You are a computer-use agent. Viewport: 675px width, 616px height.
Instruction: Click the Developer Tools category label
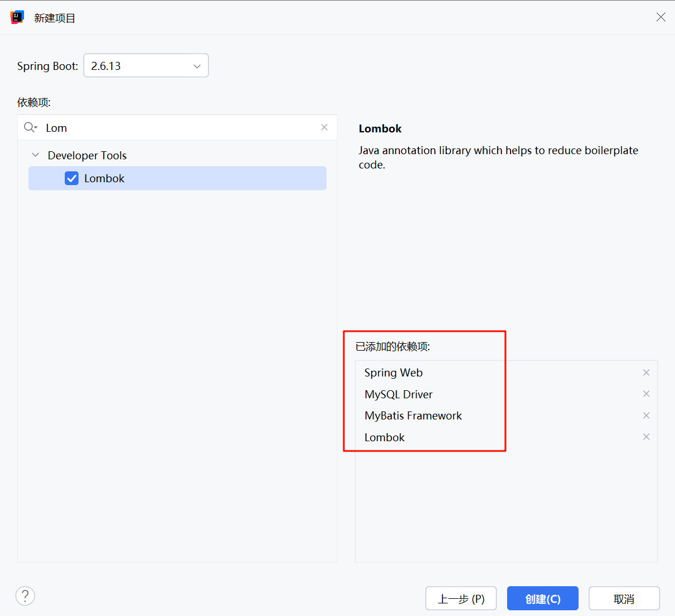click(87, 155)
